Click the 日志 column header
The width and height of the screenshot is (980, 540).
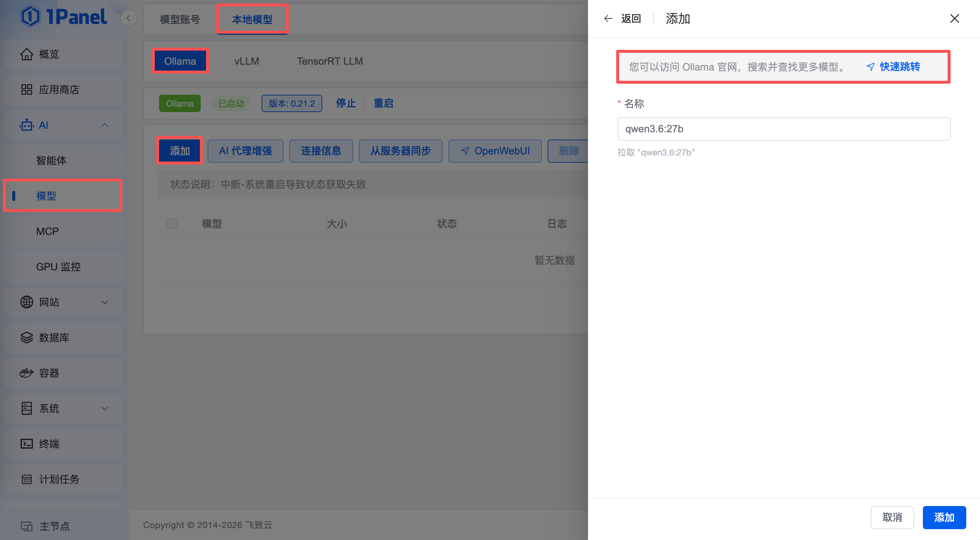click(x=557, y=224)
